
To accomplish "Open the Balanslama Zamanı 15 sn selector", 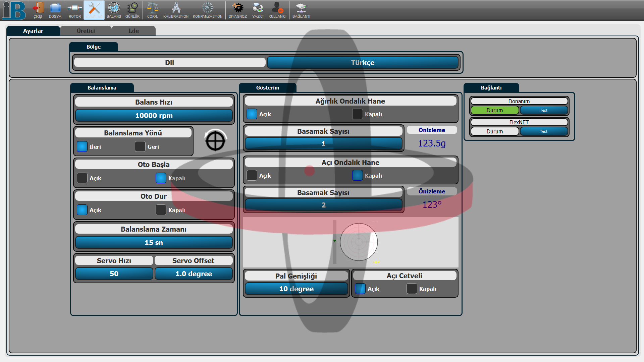I will pos(154,242).
